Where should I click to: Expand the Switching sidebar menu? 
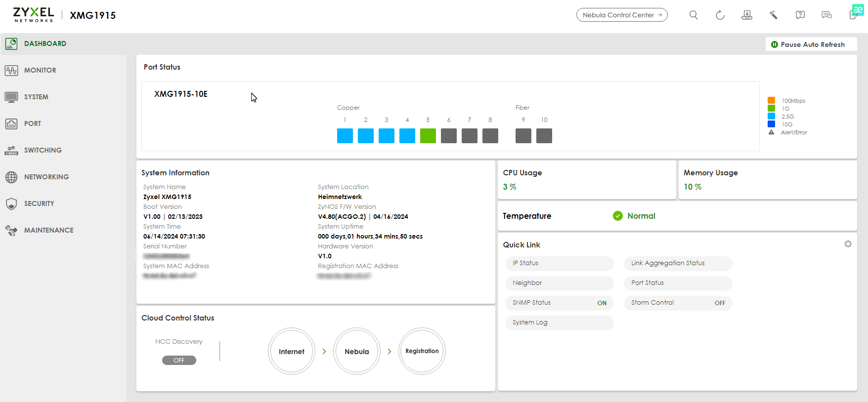[x=43, y=150]
